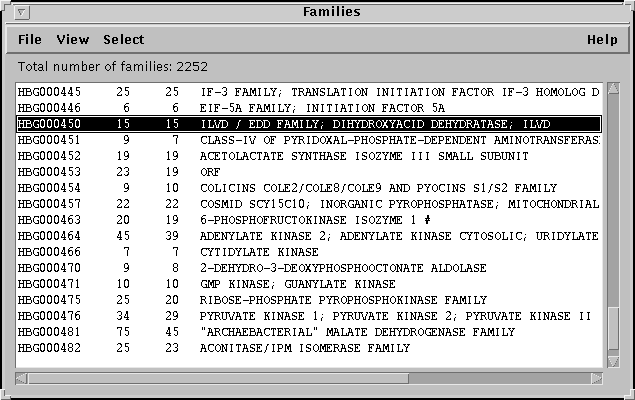
Task: Click the horizontal scrollbar left arrow
Action: 20,379
